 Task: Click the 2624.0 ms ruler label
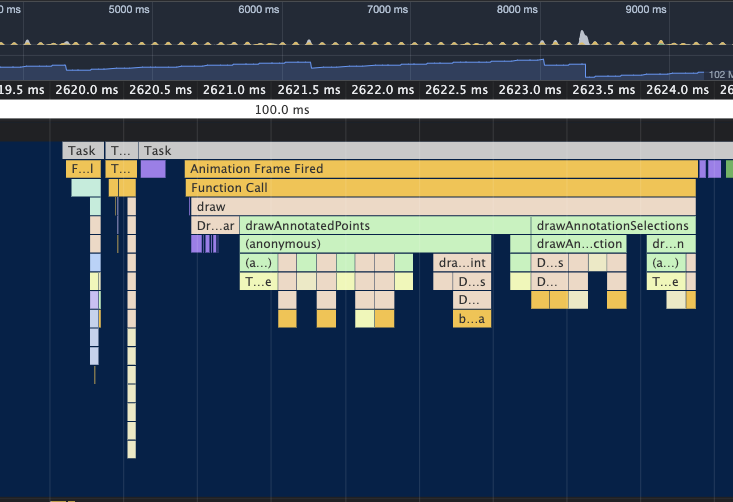click(677, 90)
